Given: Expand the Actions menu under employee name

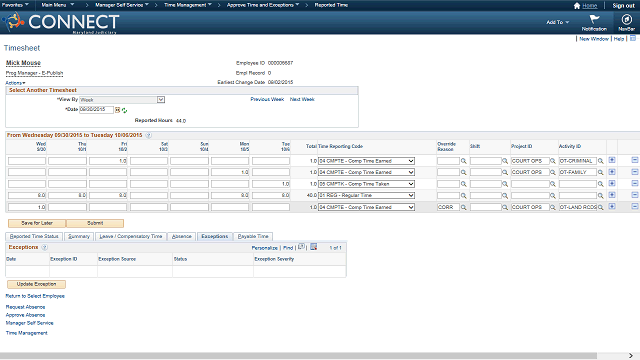Looking at the screenshot, I should [15, 83].
